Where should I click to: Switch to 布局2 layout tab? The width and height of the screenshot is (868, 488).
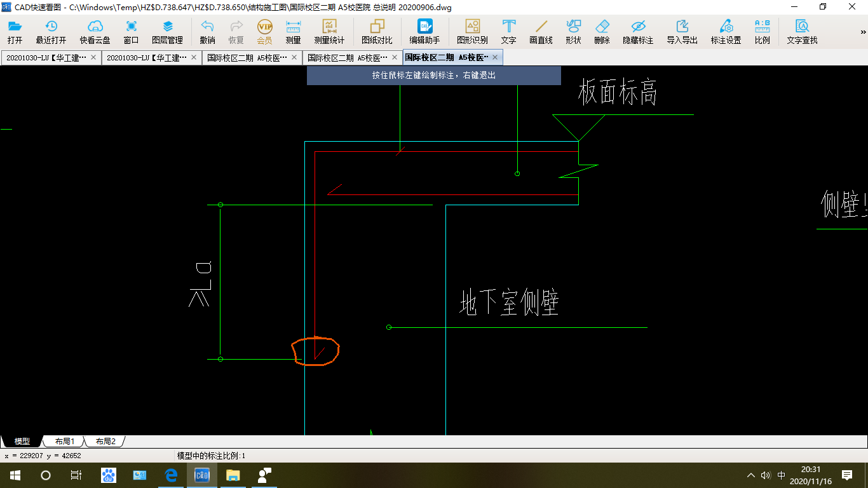click(105, 441)
